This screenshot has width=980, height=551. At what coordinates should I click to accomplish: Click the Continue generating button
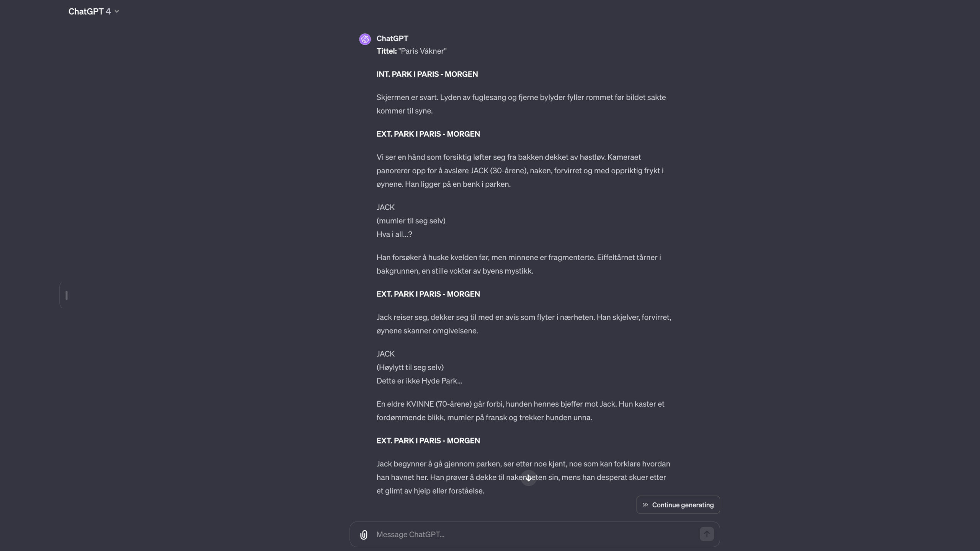pos(678,505)
